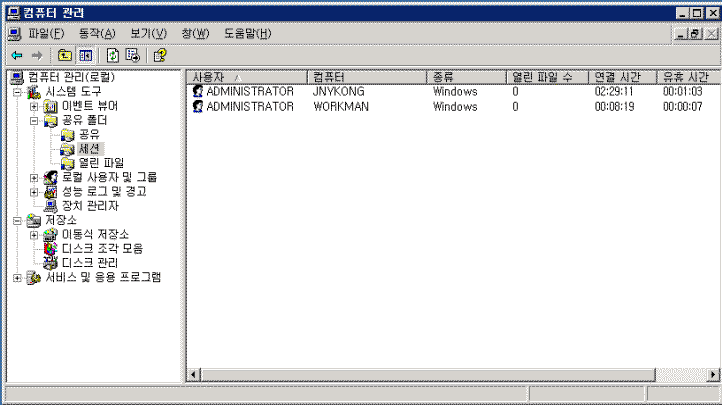
Task: Open the 창(W) menu
Action: pos(195,34)
